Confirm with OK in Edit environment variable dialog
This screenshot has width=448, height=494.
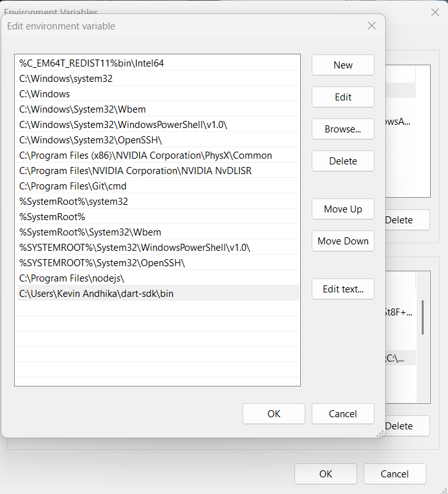point(274,414)
